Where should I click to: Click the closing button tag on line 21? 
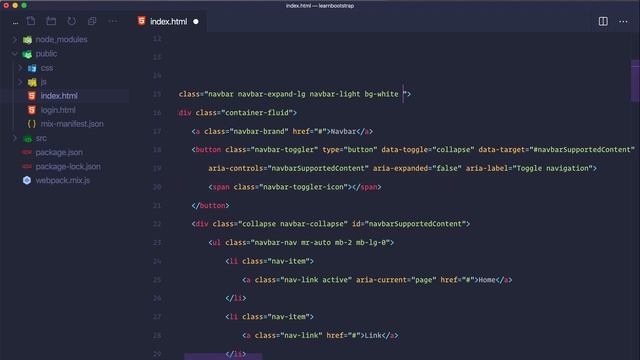click(x=210, y=205)
